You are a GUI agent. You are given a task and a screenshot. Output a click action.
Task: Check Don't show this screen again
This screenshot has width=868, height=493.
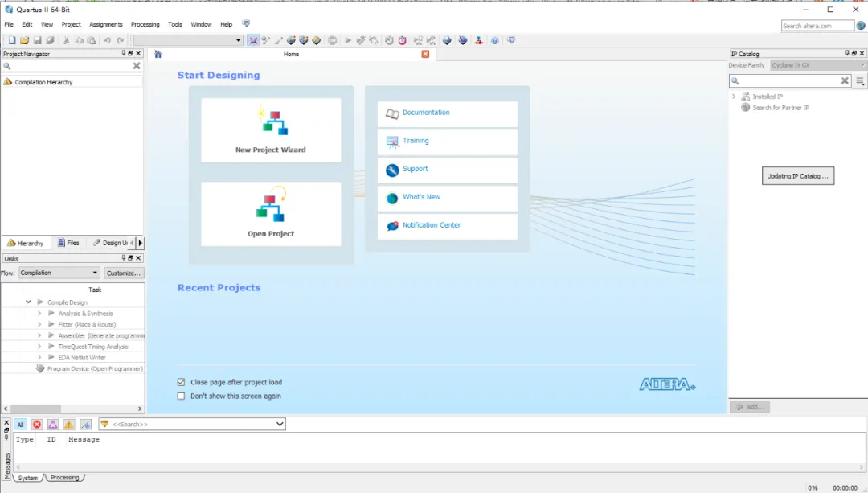(181, 396)
